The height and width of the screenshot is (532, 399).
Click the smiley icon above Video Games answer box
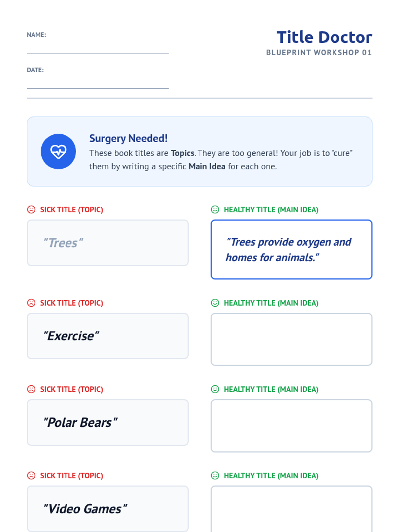(215, 476)
